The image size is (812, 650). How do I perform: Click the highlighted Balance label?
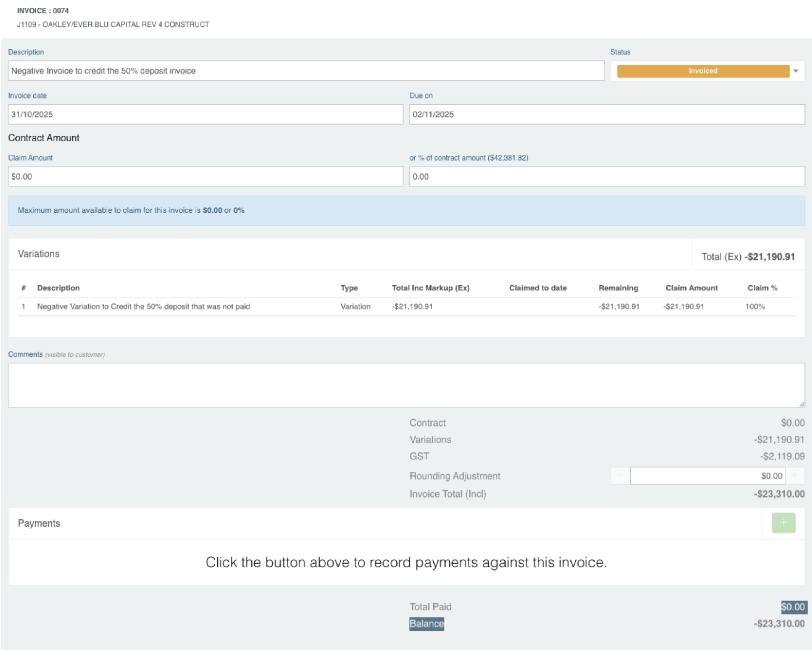(x=426, y=624)
